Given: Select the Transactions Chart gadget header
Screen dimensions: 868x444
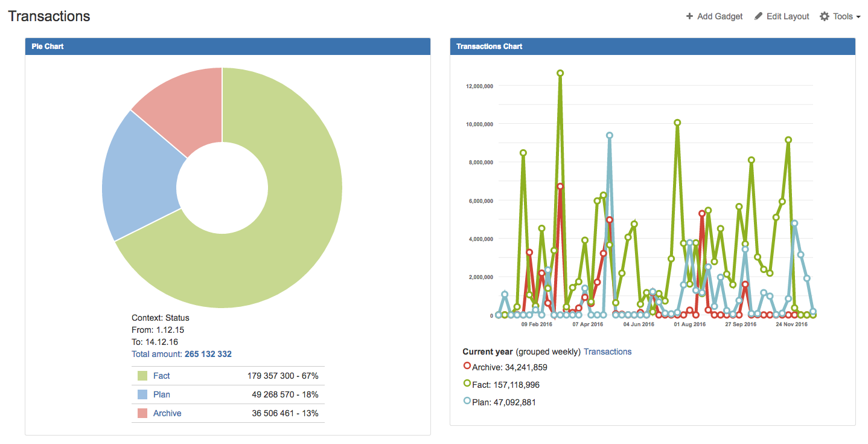Looking at the screenshot, I should pos(653,47).
